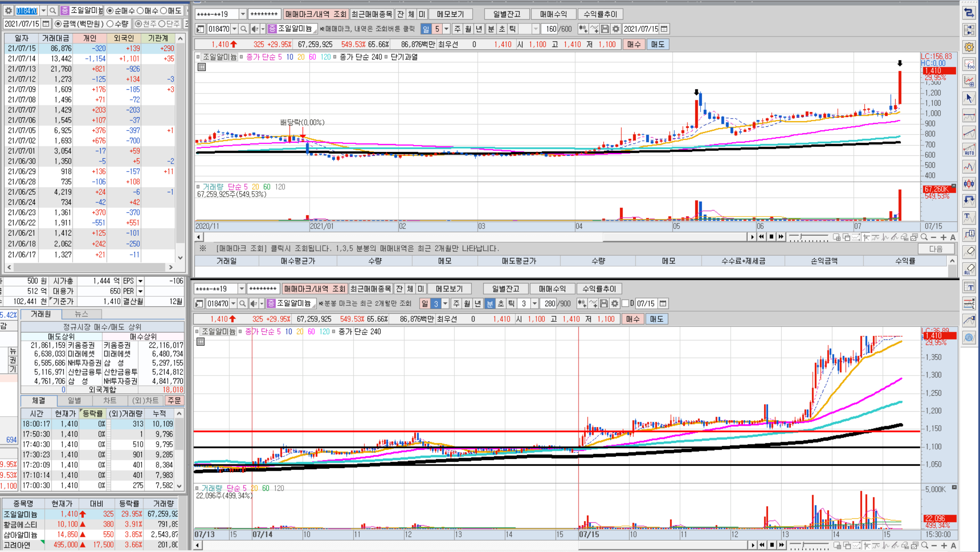Click the swap arrows icon at the top of the sidebar
Viewport: 980px width, 552px height.
coord(969,13)
